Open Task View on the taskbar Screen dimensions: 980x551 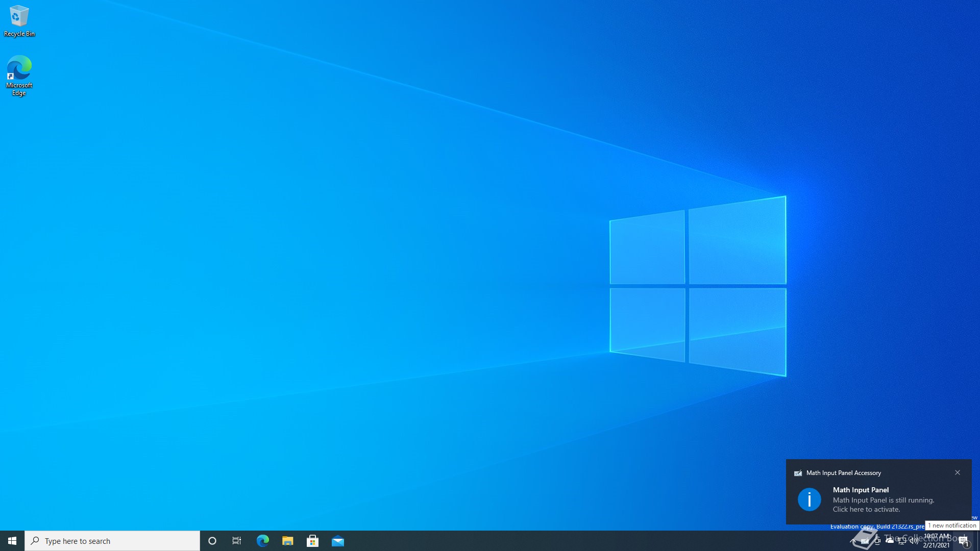(x=237, y=541)
